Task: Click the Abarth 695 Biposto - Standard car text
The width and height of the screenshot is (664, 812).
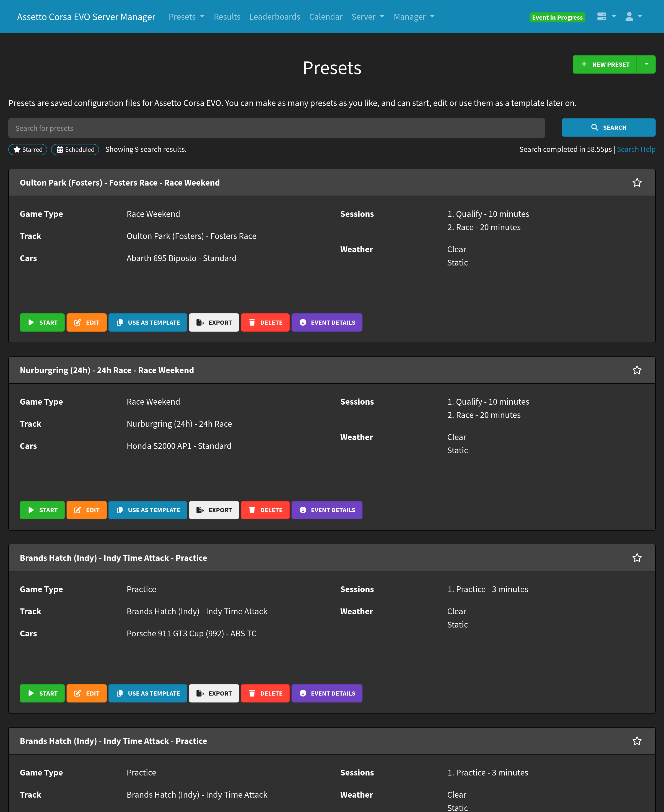Action: (181, 258)
